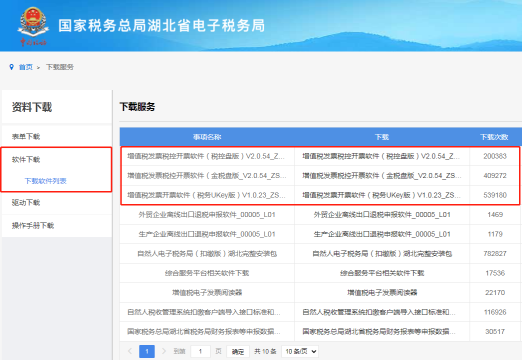Click the download count 1469
The image size is (523, 360).
pos(495,215)
